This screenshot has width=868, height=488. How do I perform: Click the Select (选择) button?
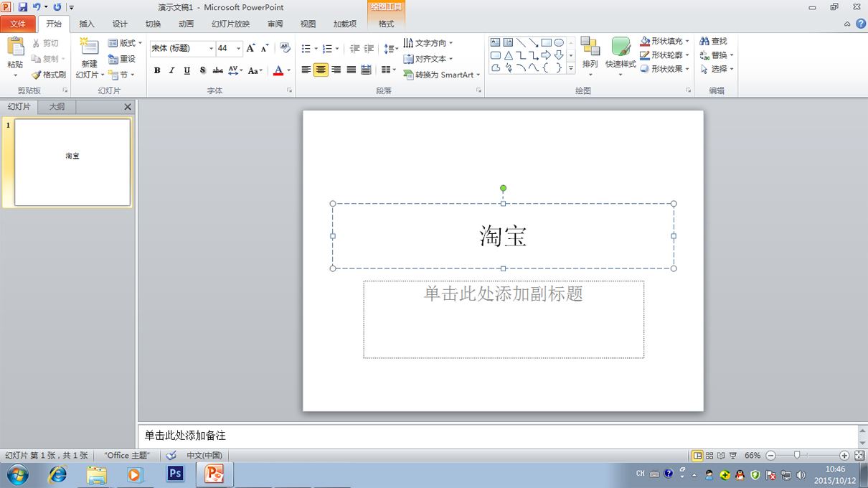coord(717,69)
